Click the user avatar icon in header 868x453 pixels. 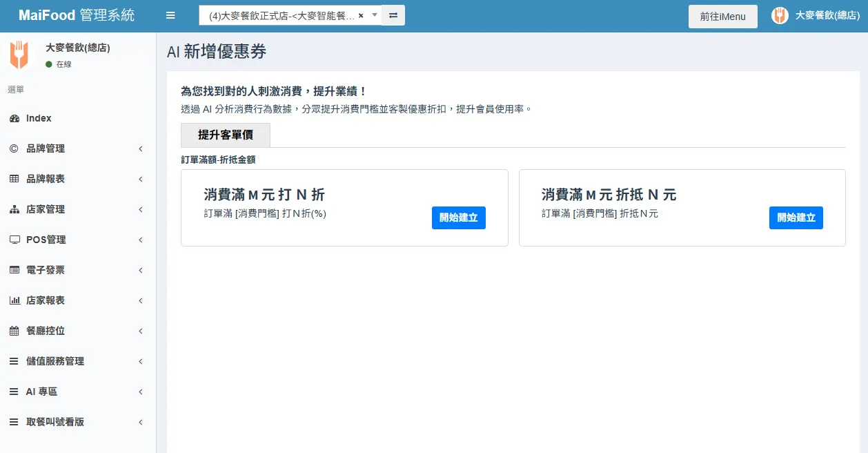click(780, 15)
